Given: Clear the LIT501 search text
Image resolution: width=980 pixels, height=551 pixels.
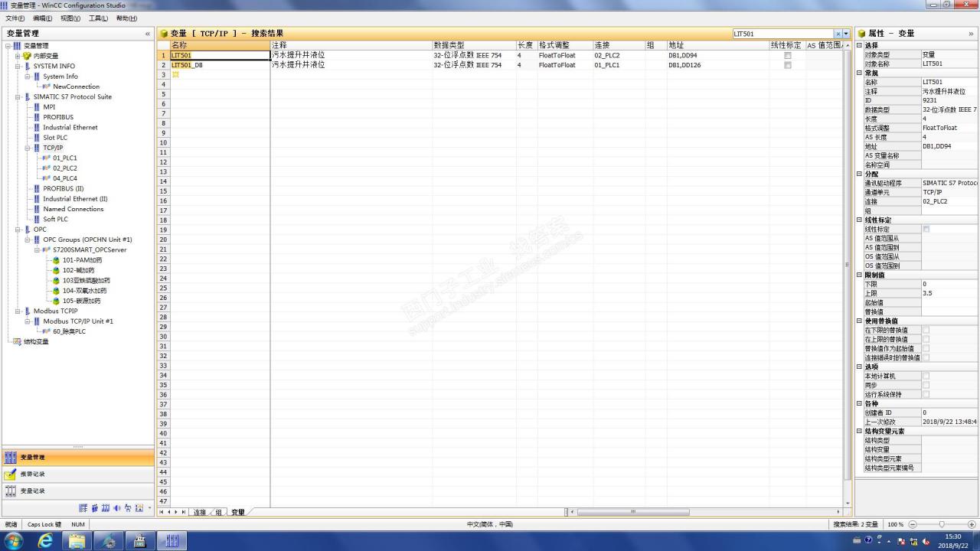Looking at the screenshot, I should (838, 34).
